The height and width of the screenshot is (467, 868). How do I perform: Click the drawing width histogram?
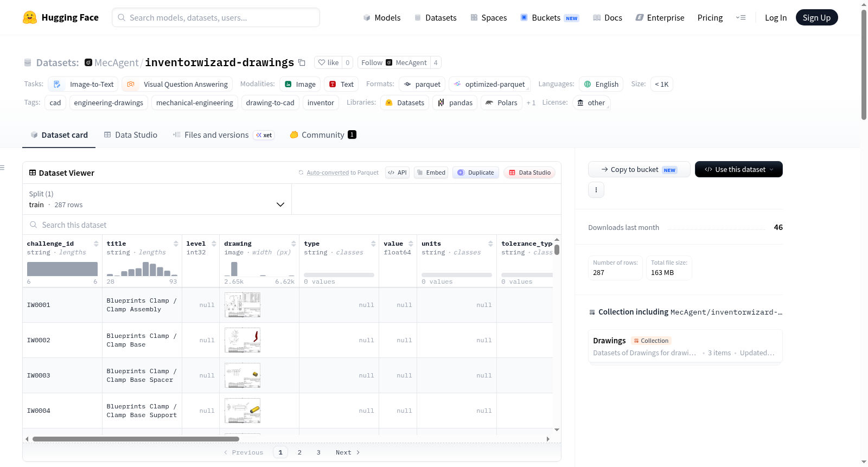tap(259, 269)
